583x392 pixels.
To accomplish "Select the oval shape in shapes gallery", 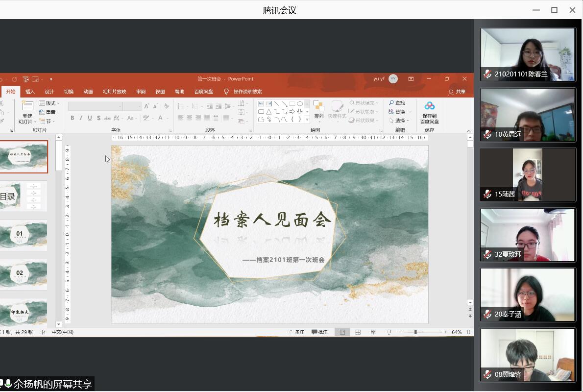I will [x=300, y=104].
